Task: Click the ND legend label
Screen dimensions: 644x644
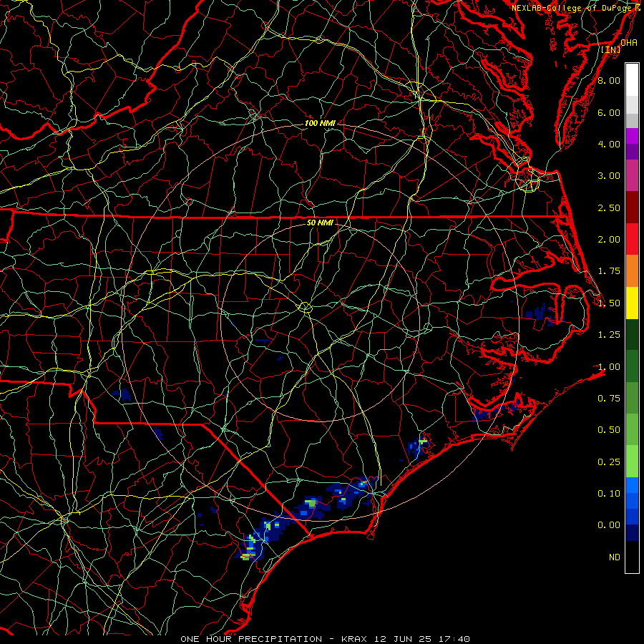Action: 615,557
